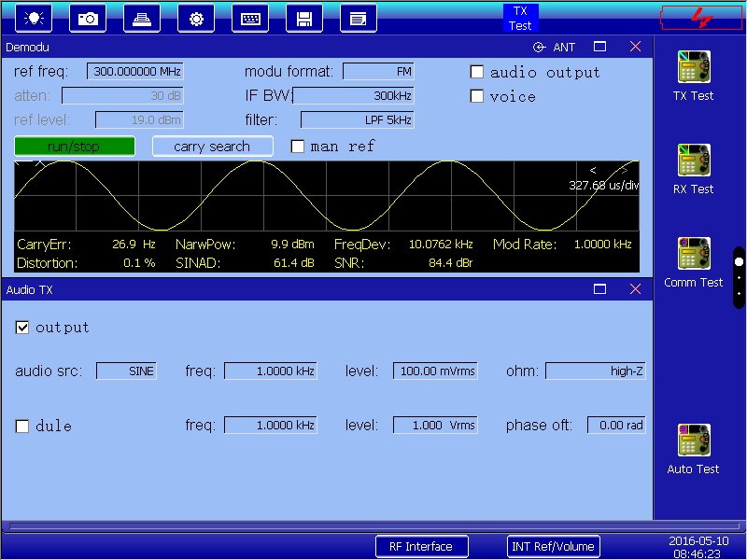The height and width of the screenshot is (560, 747).
Task: Enable the audio output checkbox
Action: [x=477, y=72]
